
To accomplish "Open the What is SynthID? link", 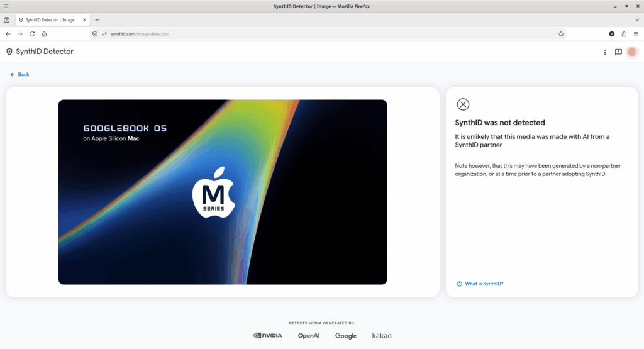I will [480, 284].
